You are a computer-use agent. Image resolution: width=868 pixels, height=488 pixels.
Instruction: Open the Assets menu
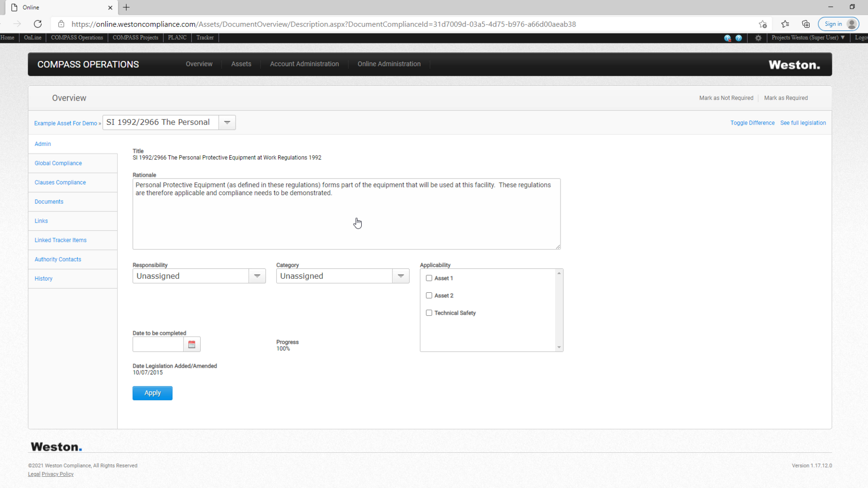click(x=241, y=64)
